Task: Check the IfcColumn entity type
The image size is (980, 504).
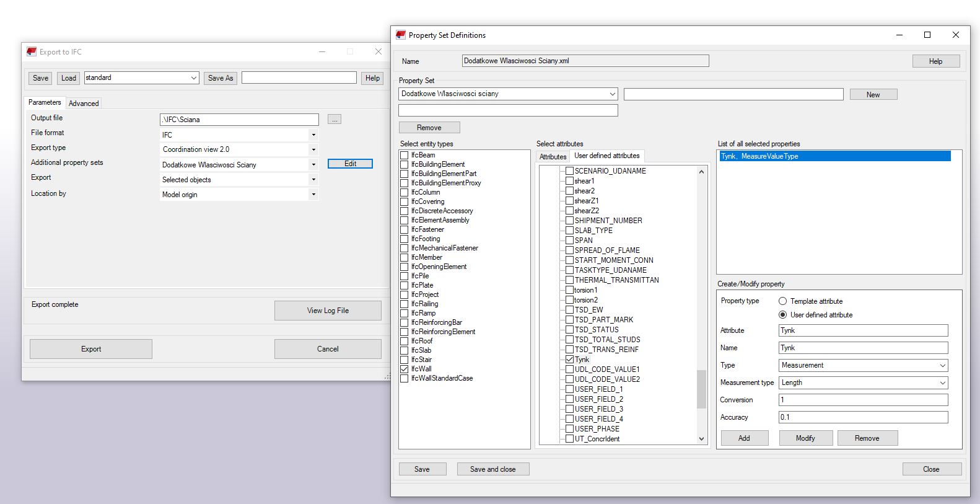Action: tap(404, 192)
